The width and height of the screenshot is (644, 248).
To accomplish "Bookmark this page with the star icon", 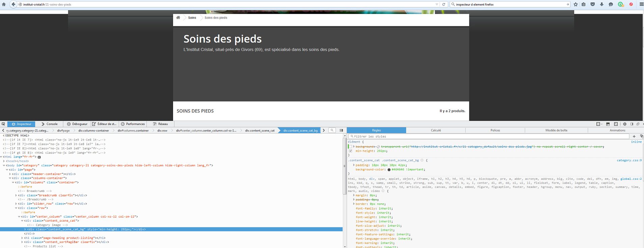I will click(576, 4).
